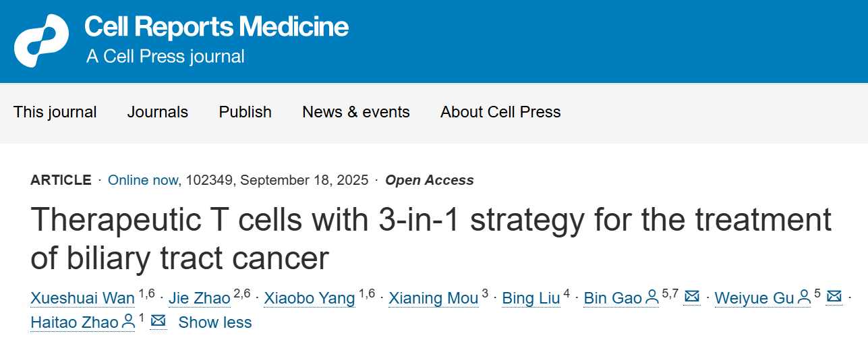Click the Cell Press logo icon

click(41, 40)
